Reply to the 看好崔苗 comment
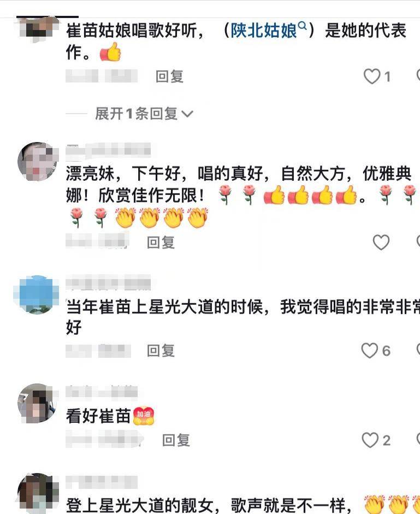420x514 pixels. point(176,440)
